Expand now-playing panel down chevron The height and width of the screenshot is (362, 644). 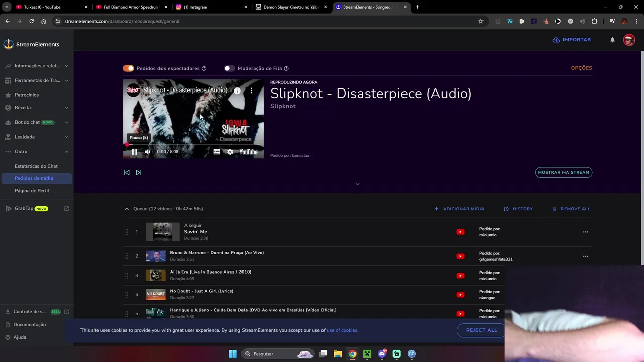[x=357, y=184]
